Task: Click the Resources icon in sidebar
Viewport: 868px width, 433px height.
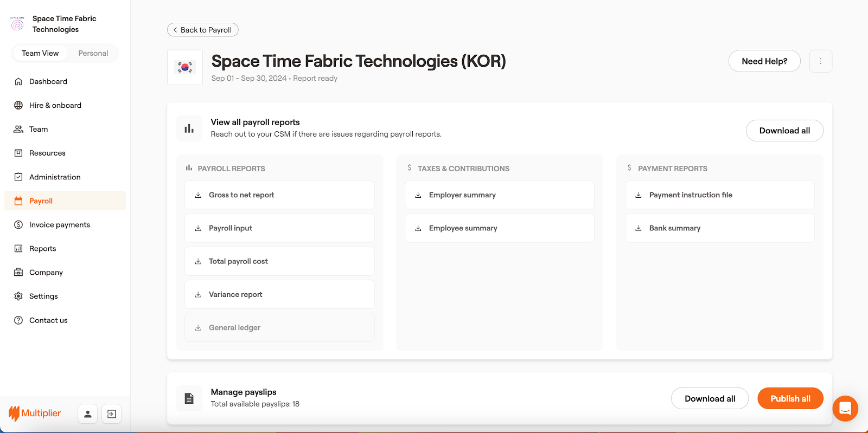Action: coord(18,153)
